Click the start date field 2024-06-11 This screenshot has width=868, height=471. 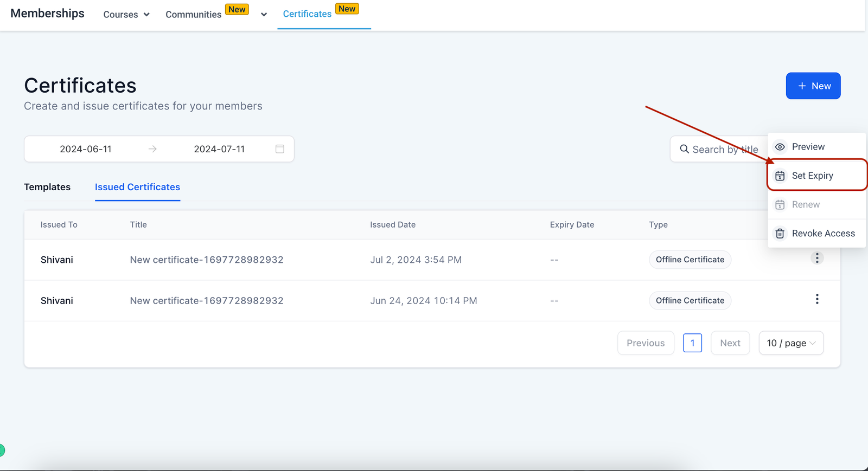[x=86, y=149]
